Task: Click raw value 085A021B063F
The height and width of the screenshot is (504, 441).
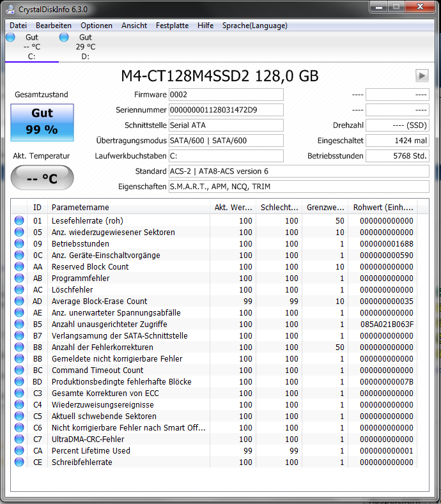Action: 387,324
